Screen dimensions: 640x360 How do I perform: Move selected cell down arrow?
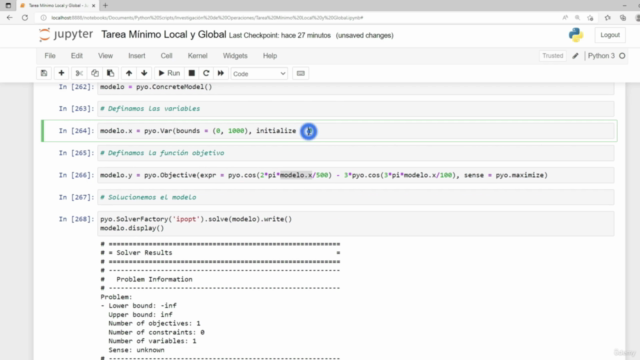(144, 73)
